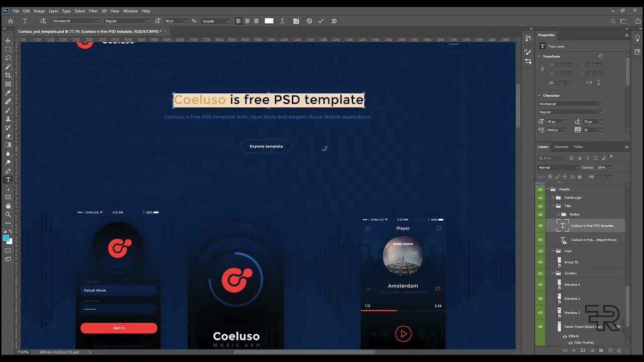Open the layer Opacity dropdown arrow

[610, 167]
